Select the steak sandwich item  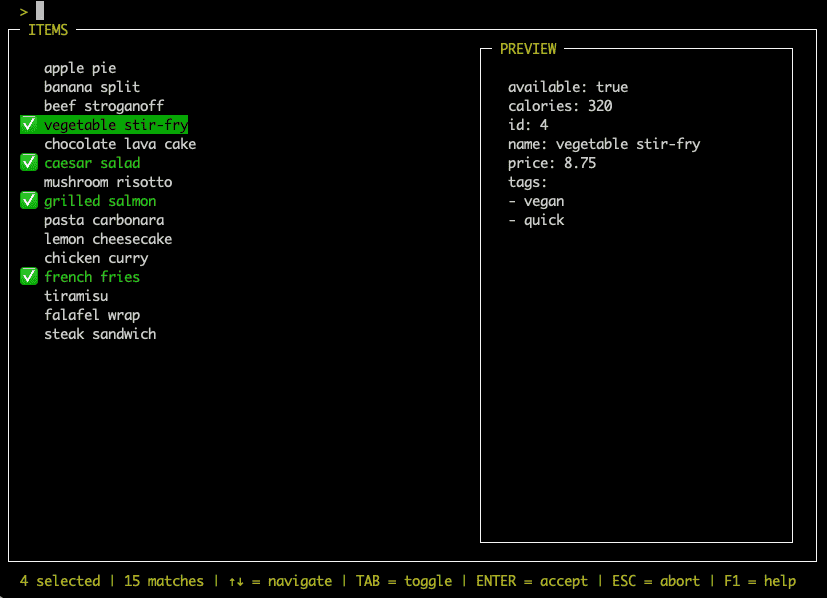[x=100, y=334]
